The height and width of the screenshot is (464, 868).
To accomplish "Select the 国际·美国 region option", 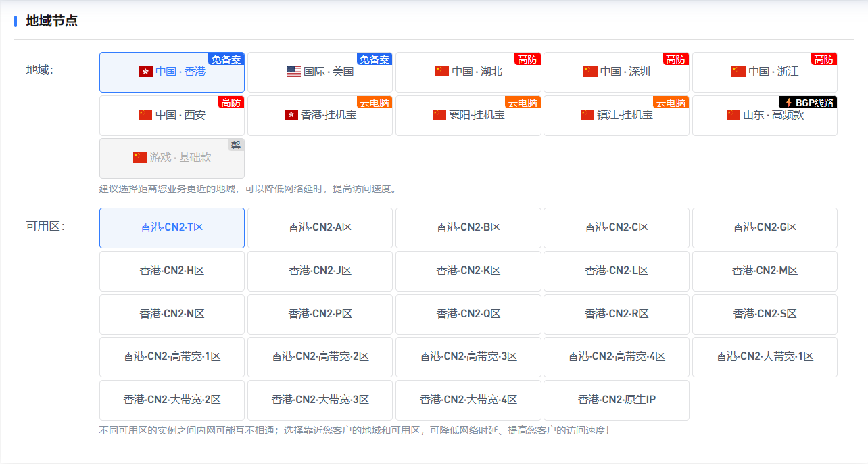I will [x=320, y=72].
